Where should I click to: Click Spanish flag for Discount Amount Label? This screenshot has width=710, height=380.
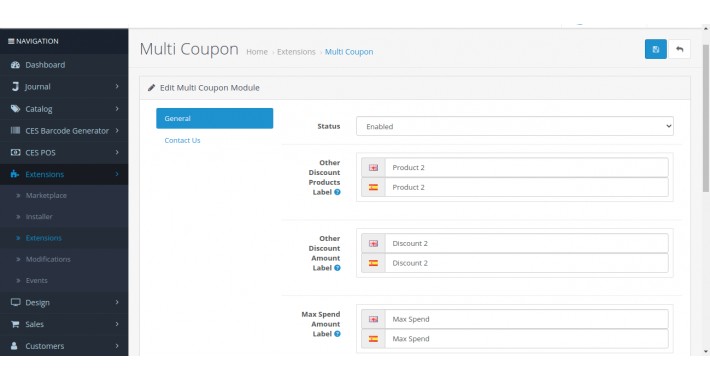(x=373, y=263)
